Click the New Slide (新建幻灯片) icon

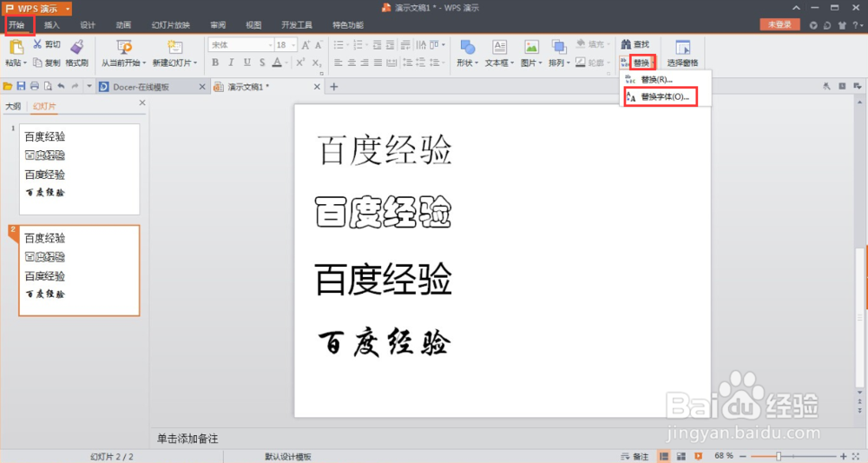[x=175, y=47]
